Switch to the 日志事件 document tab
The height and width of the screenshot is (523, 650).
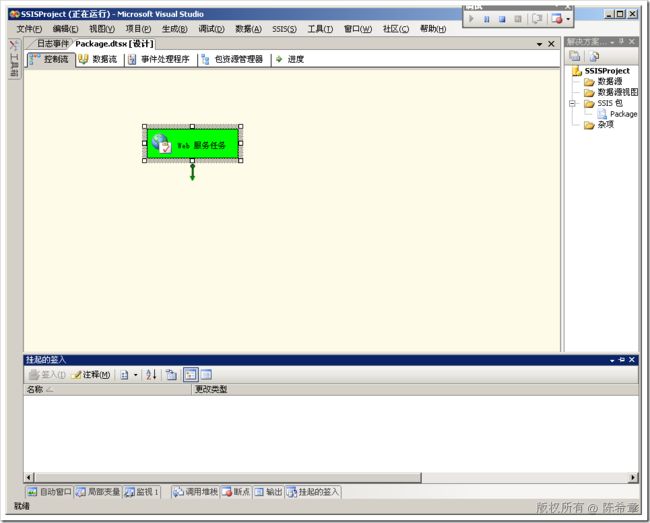(x=52, y=44)
